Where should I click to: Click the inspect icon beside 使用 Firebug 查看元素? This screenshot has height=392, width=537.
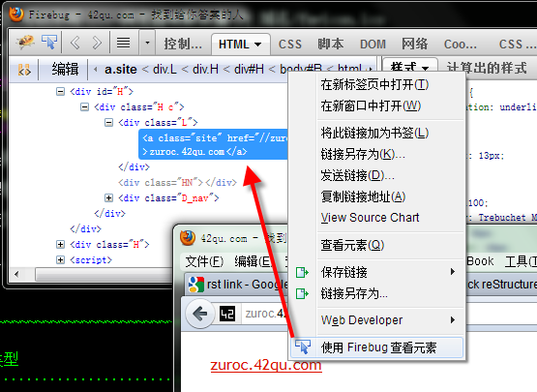point(302,347)
